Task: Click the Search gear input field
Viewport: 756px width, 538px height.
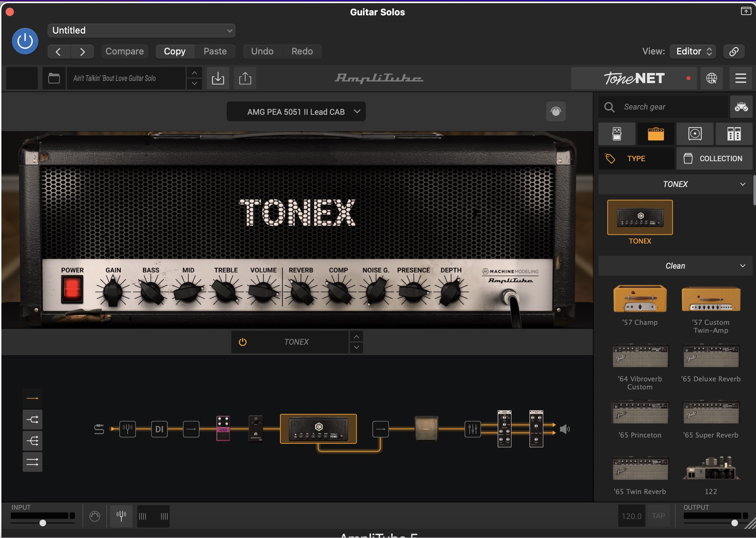Action: [663, 107]
